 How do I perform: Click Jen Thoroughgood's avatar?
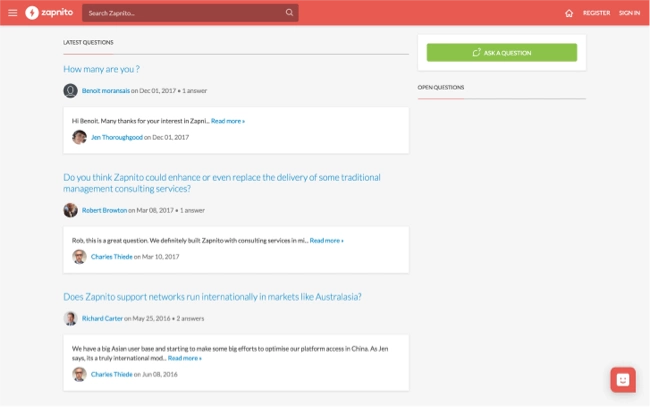[79, 137]
